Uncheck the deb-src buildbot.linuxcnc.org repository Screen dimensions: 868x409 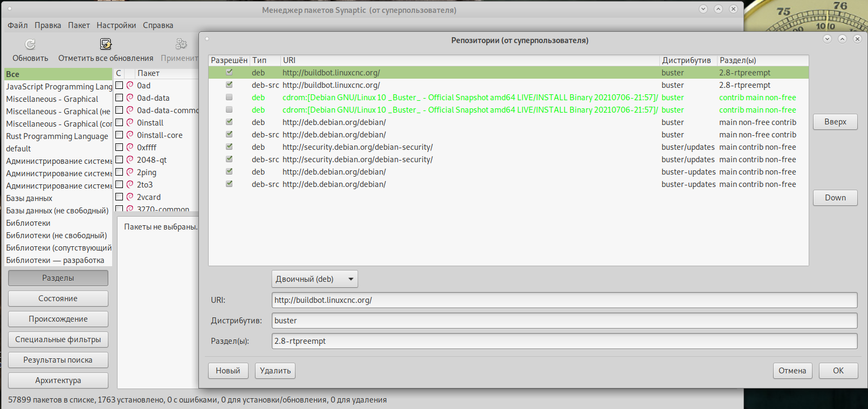tap(229, 85)
